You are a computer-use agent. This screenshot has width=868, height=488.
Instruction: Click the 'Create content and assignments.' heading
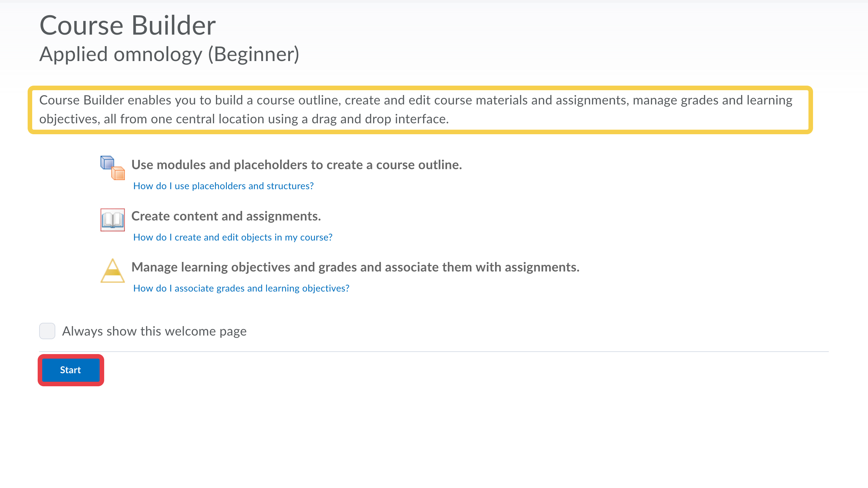coord(226,216)
